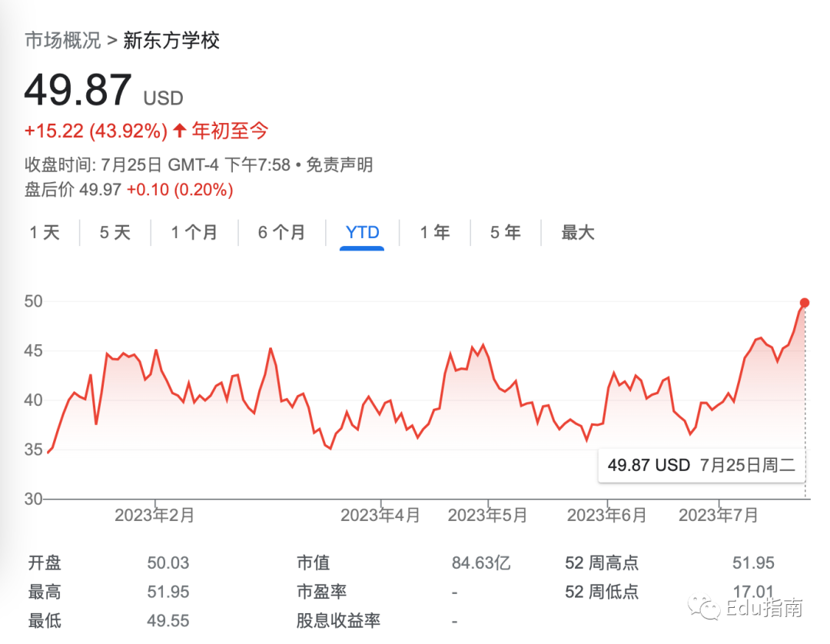Click the 开盘 value 50.03

click(x=168, y=563)
